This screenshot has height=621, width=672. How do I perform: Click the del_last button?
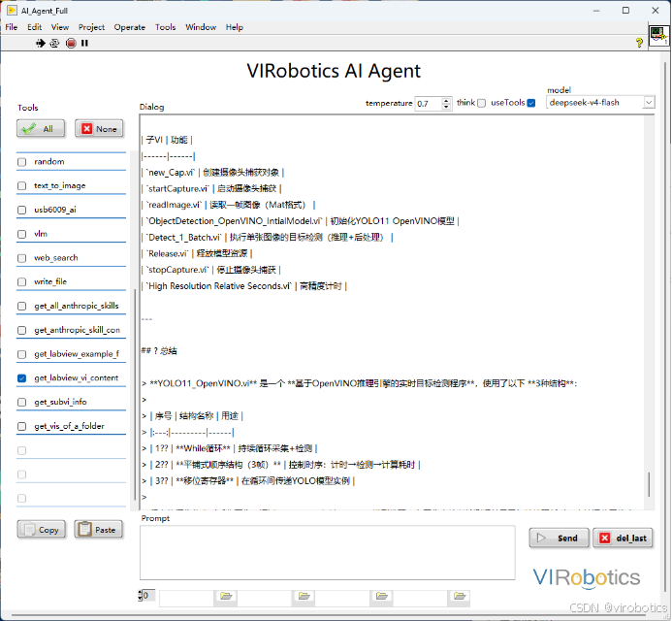[x=624, y=538]
